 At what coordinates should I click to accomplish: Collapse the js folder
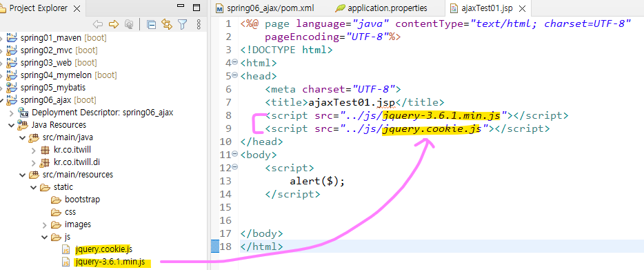[x=44, y=237]
